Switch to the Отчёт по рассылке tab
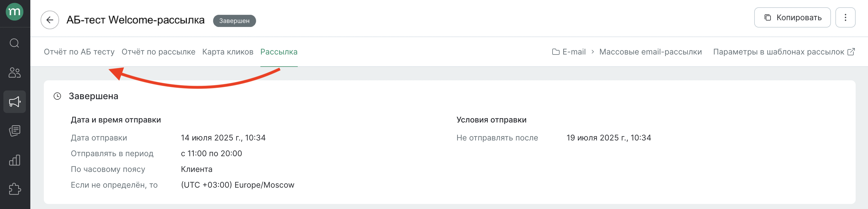The height and width of the screenshot is (209, 868). (158, 52)
